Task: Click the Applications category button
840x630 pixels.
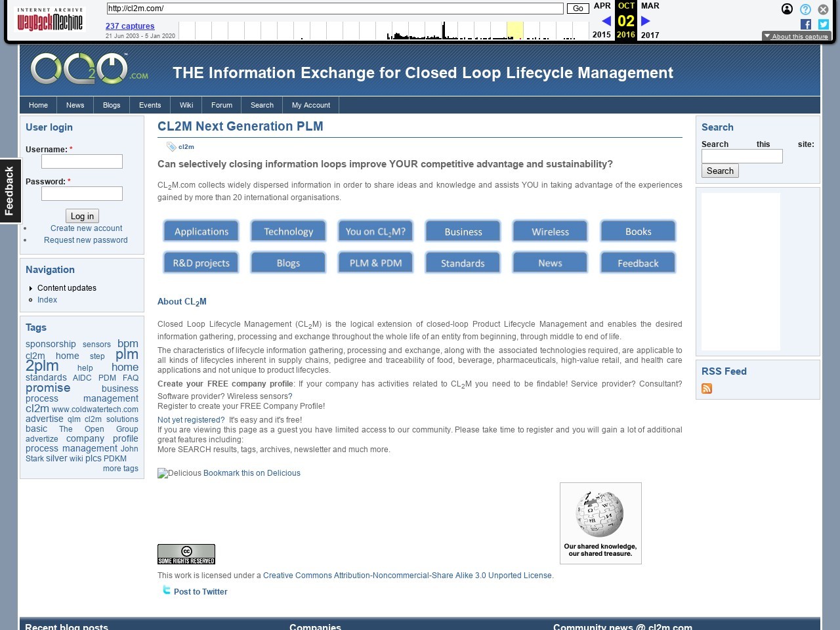Action: [201, 232]
